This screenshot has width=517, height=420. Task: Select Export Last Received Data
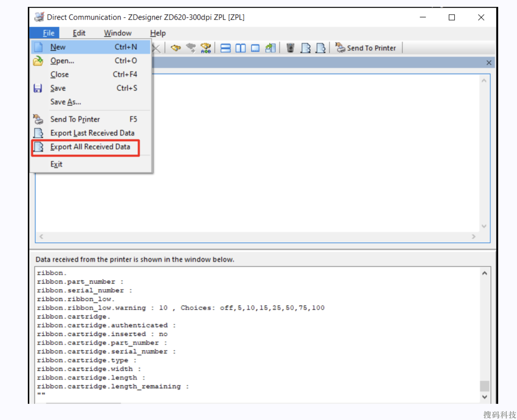pos(91,133)
